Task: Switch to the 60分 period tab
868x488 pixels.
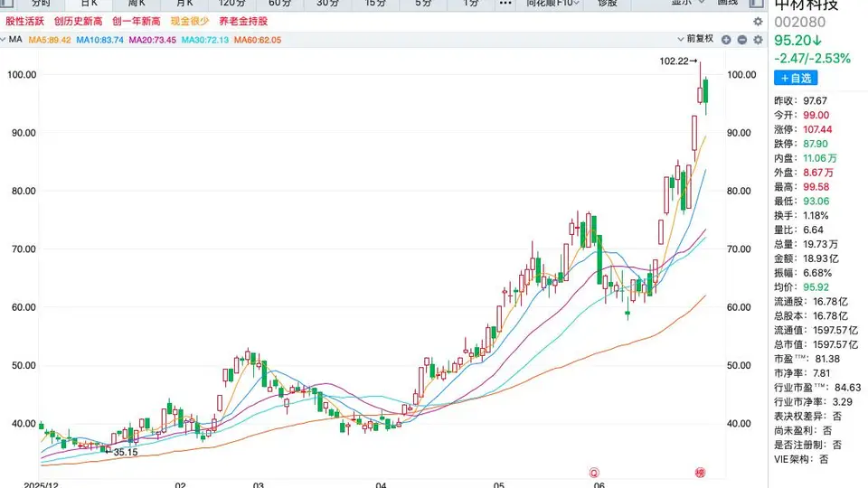Action: [279, 4]
